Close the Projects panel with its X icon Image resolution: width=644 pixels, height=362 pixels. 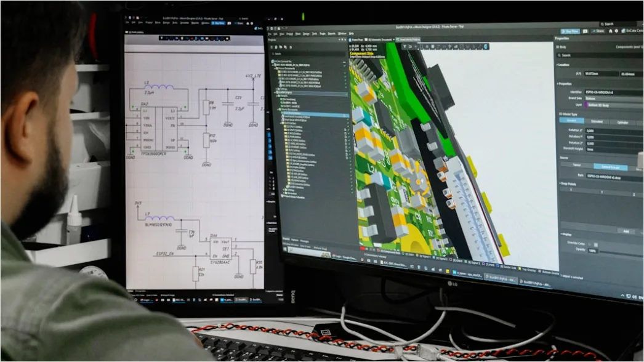345,39
